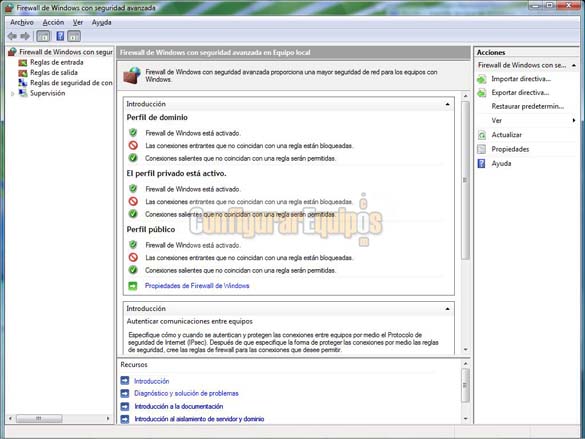Click the back arrow toolbar icon
The height and width of the screenshot is (439, 585).
click(x=12, y=36)
